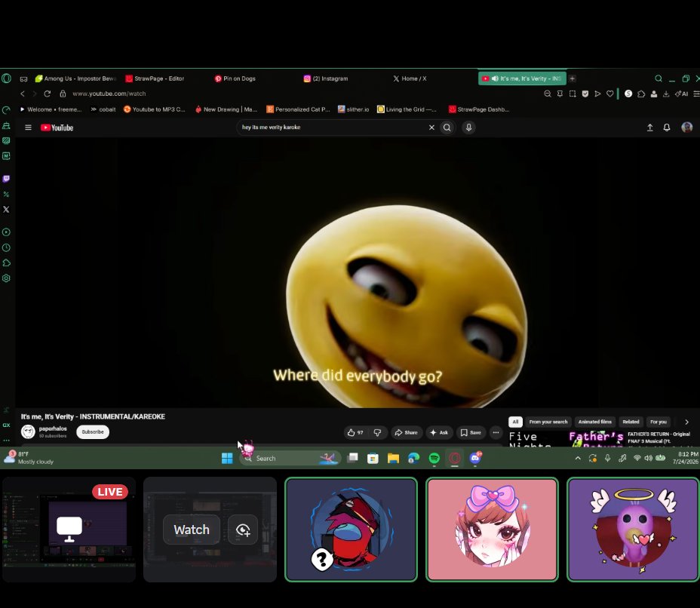
Task: Switch to Home / X tab
Action: pyautogui.click(x=410, y=78)
